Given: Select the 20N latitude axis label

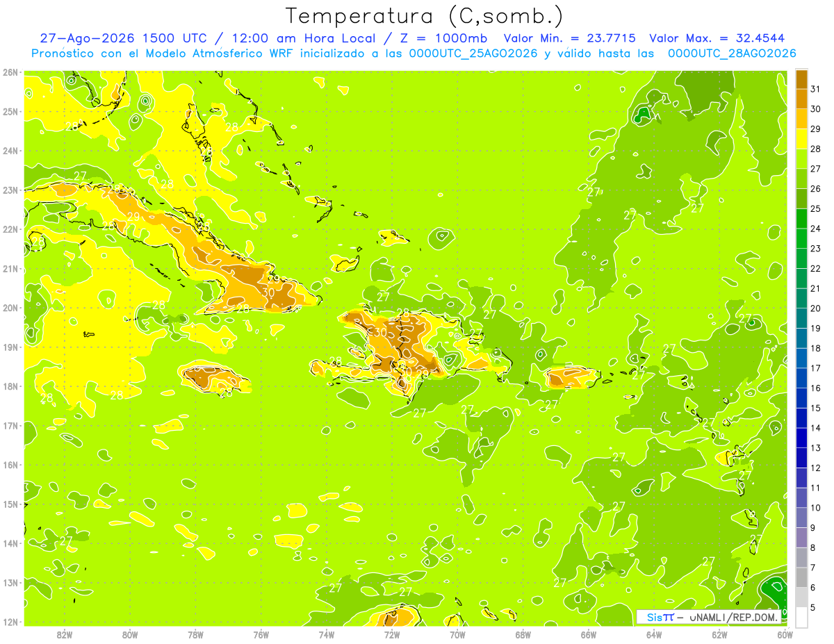Looking at the screenshot, I should click(x=10, y=308).
